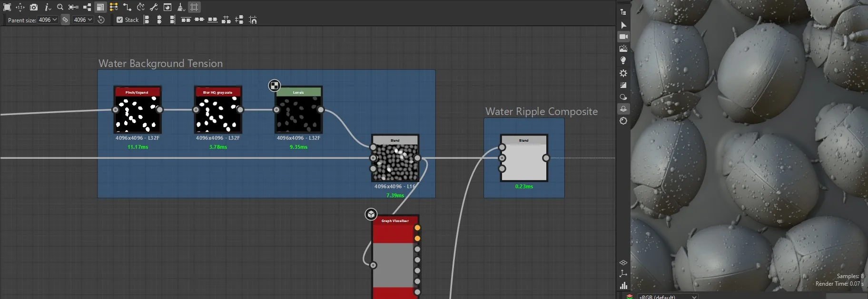Click the reset parent size icon
The image size is (868, 299).
[101, 20]
